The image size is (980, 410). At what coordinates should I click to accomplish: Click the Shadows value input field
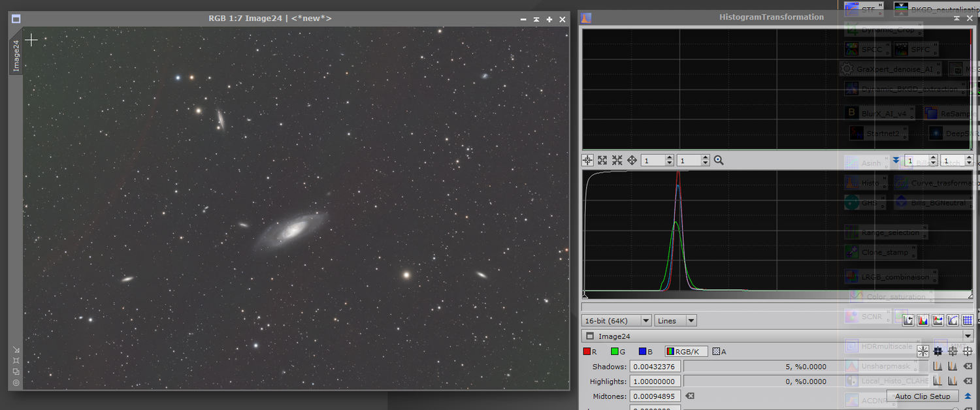[655, 367]
